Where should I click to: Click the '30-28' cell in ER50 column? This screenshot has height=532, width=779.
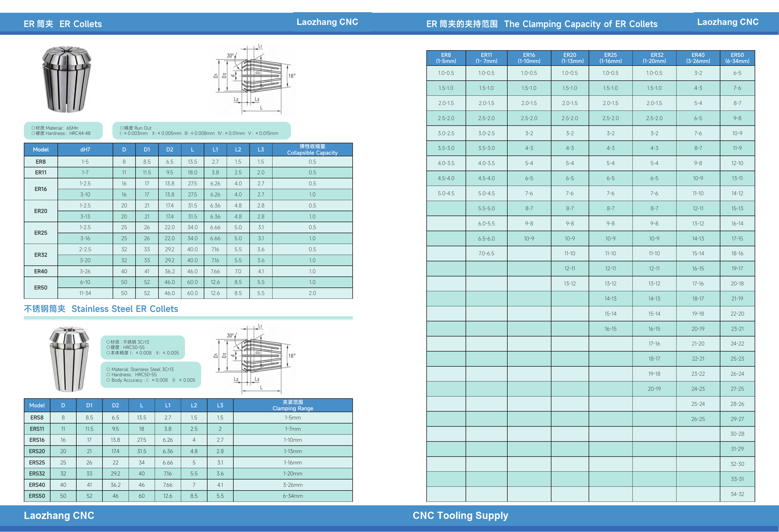pos(737,434)
